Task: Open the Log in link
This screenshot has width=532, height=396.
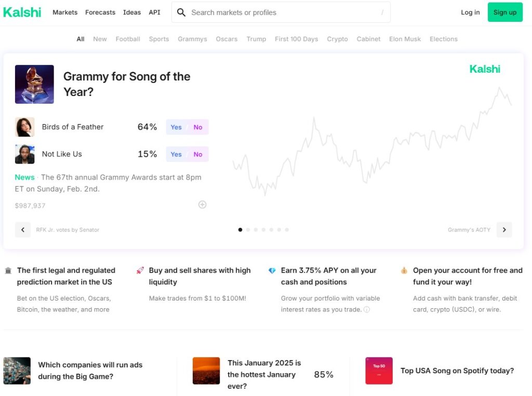Action: [x=470, y=12]
